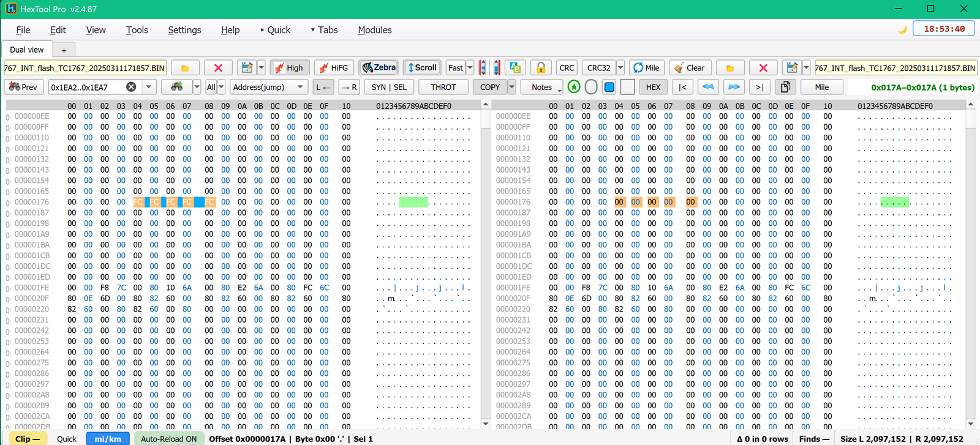Toggle dark mode with the moon icon
This screenshot has width=980, height=445.
(902, 29)
